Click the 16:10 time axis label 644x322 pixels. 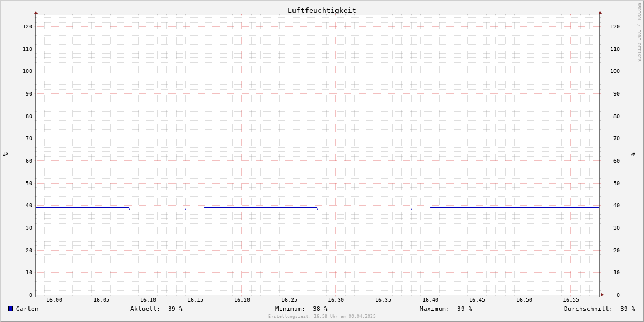pyautogui.click(x=148, y=300)
